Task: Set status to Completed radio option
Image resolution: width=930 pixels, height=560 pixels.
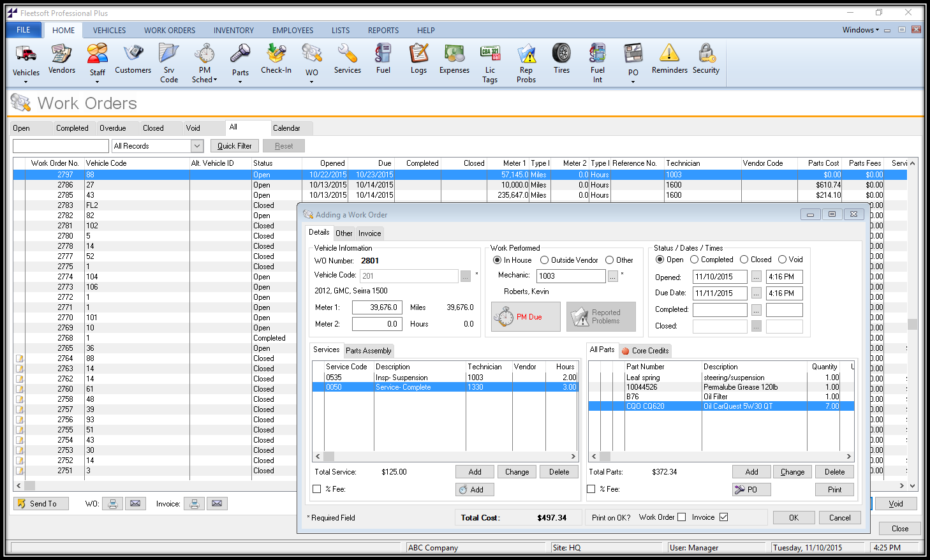Action: click(695, 260)
